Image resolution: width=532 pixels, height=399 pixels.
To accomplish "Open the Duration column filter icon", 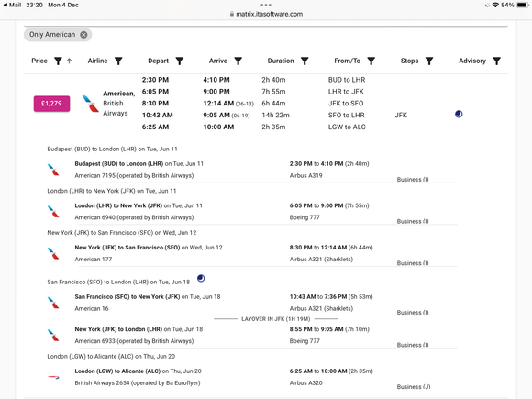I will tap(305, 61).
